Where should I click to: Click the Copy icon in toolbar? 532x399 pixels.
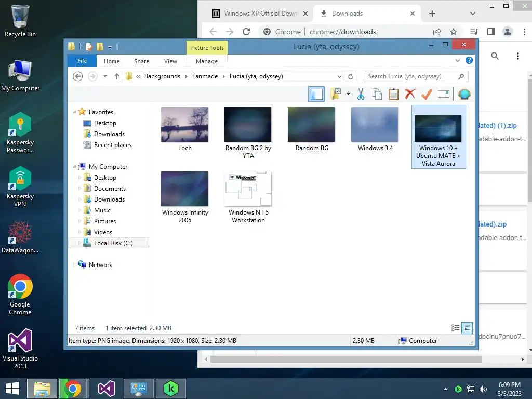click(377, 94)
